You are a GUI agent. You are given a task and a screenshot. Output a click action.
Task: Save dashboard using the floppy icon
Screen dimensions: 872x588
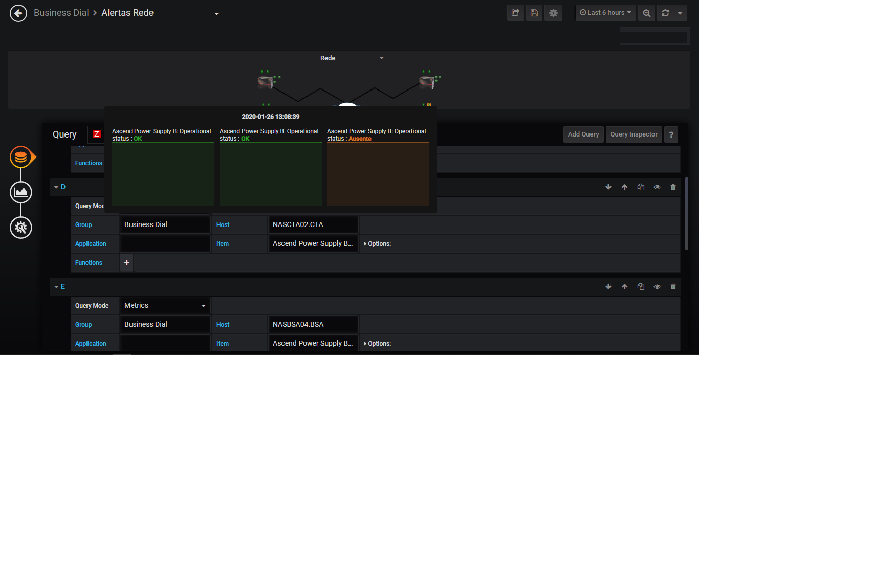click(534, 13)
